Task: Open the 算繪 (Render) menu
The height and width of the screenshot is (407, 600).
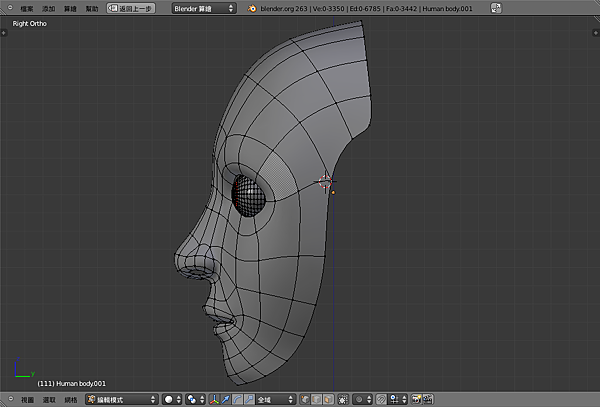Action: 69,8
